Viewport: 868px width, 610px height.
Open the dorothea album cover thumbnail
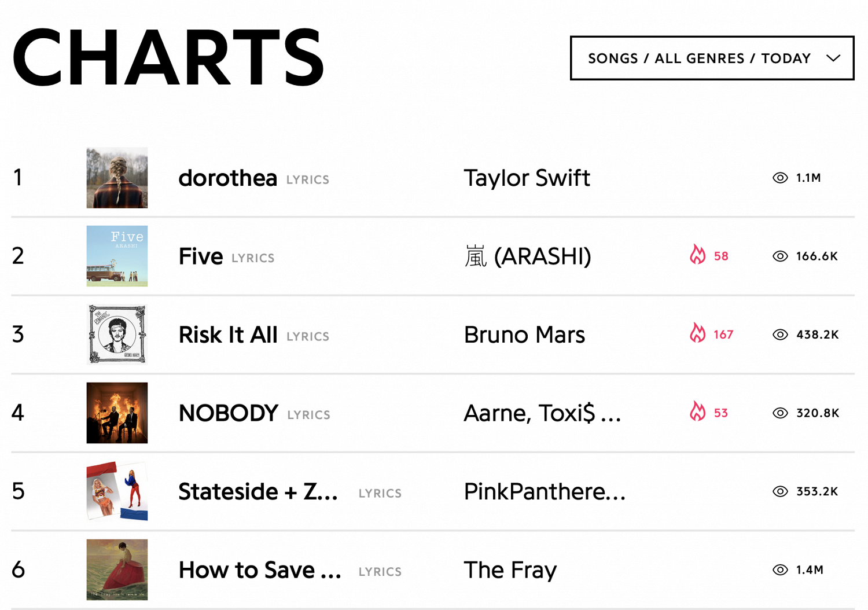click(x=117, y=178)
